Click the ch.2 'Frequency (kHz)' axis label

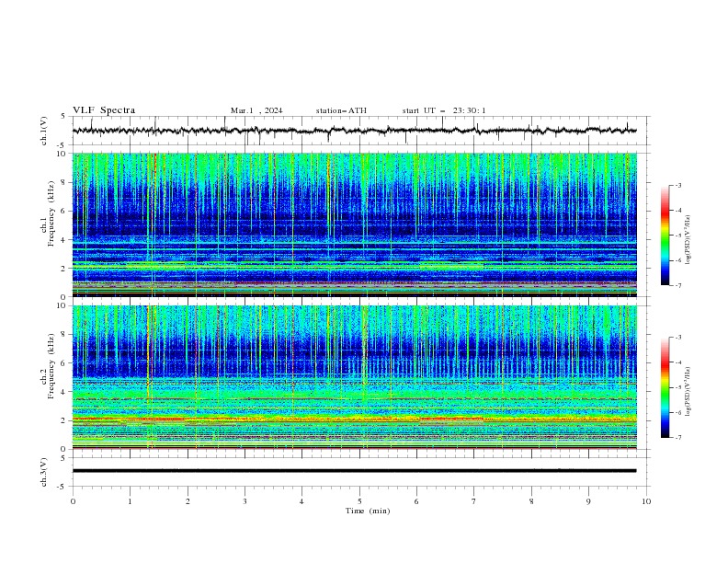pos(51,366)
